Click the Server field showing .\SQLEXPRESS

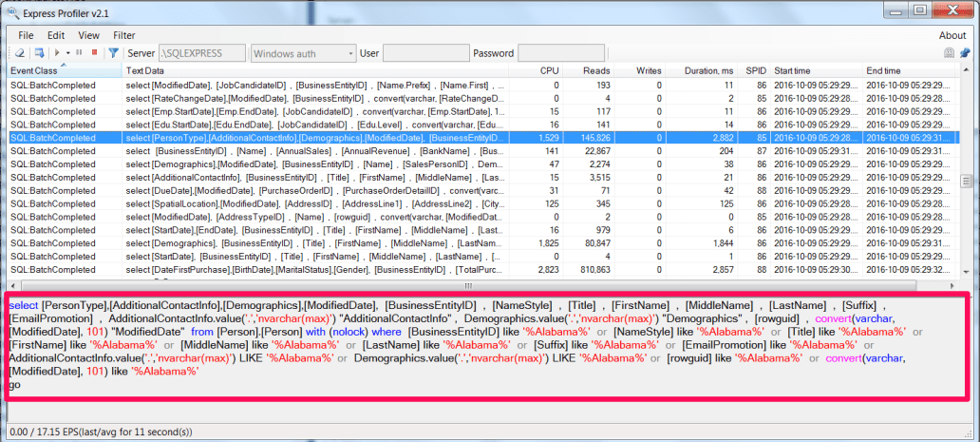pyautogui.click(x=202, y=53)
